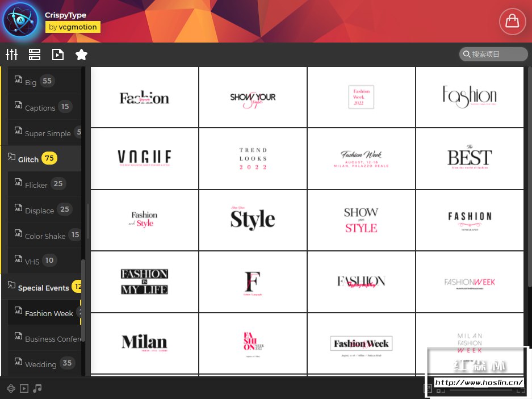The image size is (532, 399).
Task: Select the Business Conference category
Action: point(44,338)
